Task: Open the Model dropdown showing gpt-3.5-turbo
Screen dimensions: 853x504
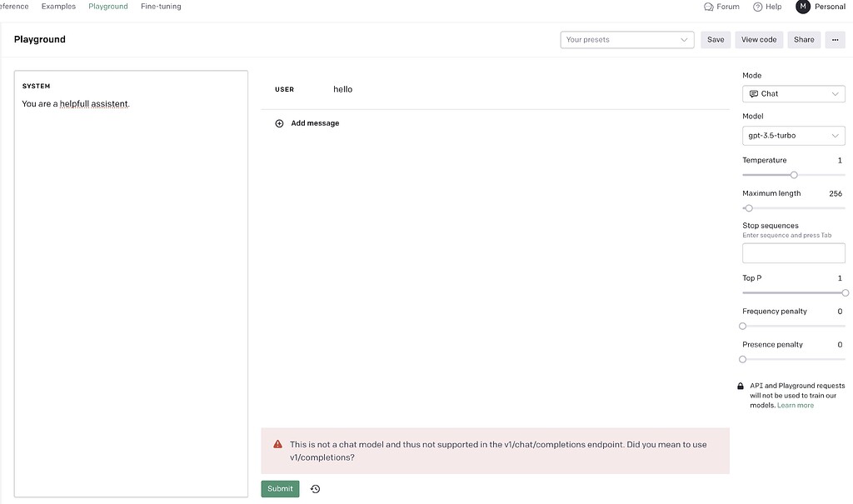Action: pyautogui.click(x=793, y=135)
